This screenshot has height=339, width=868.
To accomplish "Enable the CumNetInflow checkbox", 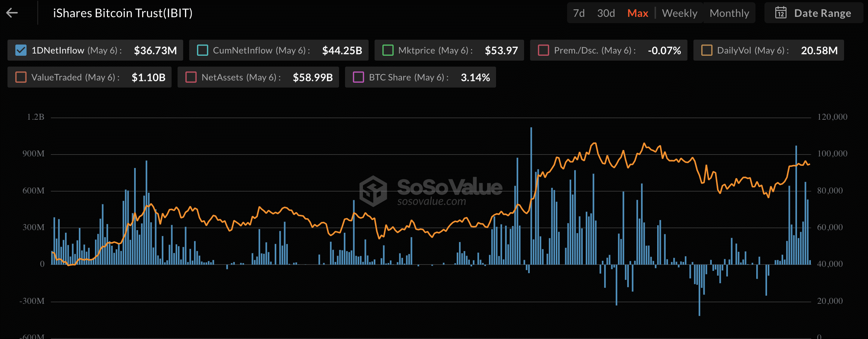I will (x=202, y=50).
